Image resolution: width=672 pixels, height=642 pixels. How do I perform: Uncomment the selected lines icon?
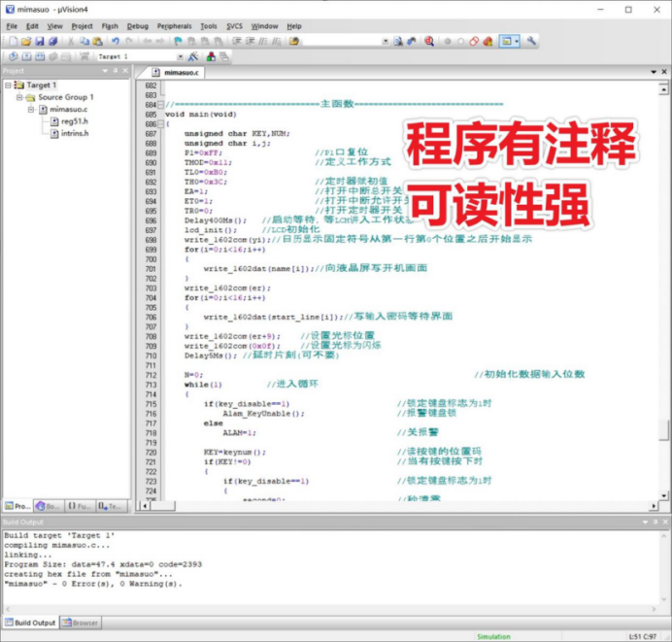277,41
